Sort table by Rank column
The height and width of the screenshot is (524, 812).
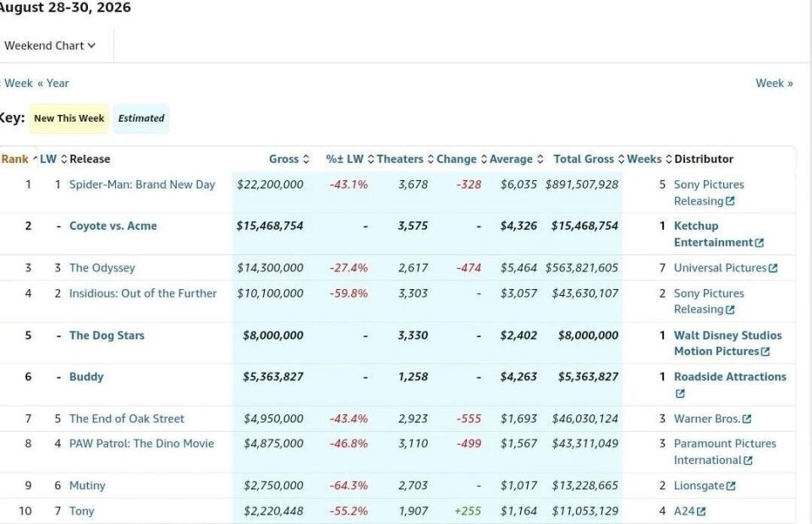pyautogui.click(x=19, y=159)
